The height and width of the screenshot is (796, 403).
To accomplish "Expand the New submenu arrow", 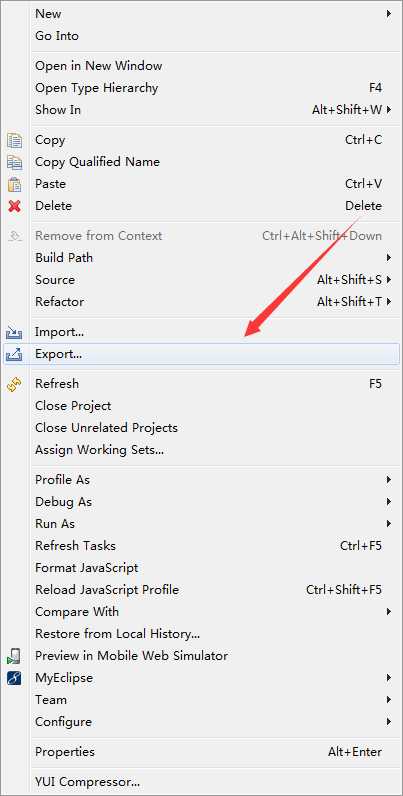I will (x=389, y=14).
